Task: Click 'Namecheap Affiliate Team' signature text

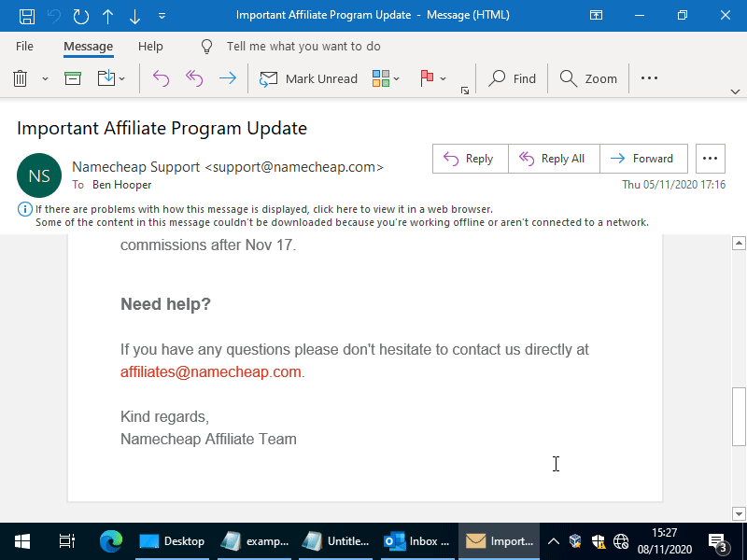Action: [x=208, y=439]
